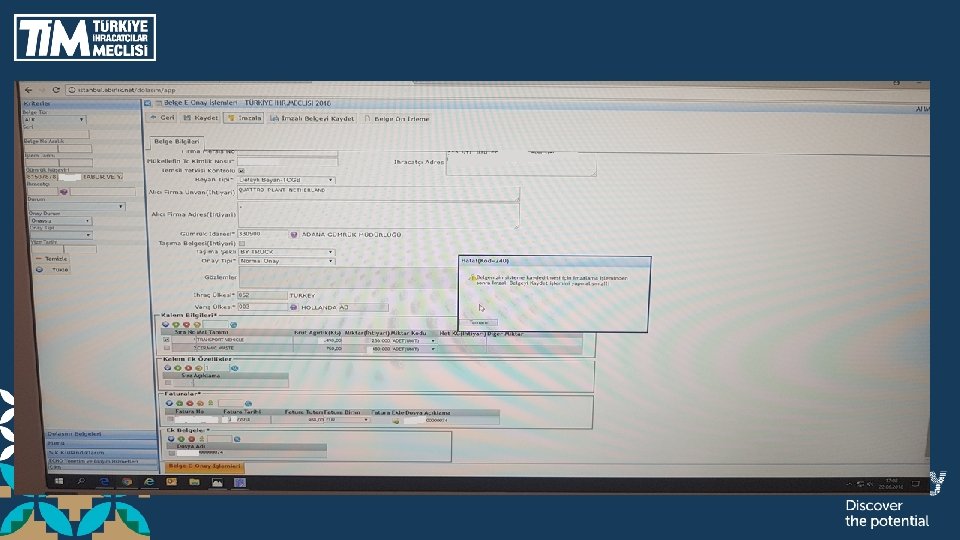Click the blue icon in Kalem Bilgileri toolbar
960x540 pixels.
(165, 324)
